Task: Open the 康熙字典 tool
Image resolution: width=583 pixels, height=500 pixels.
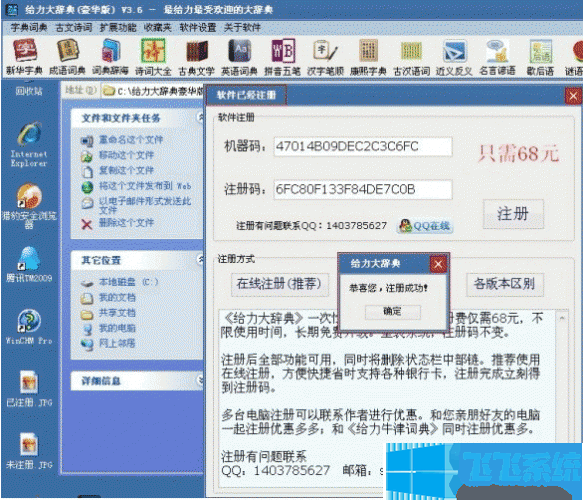Action: 368,57
